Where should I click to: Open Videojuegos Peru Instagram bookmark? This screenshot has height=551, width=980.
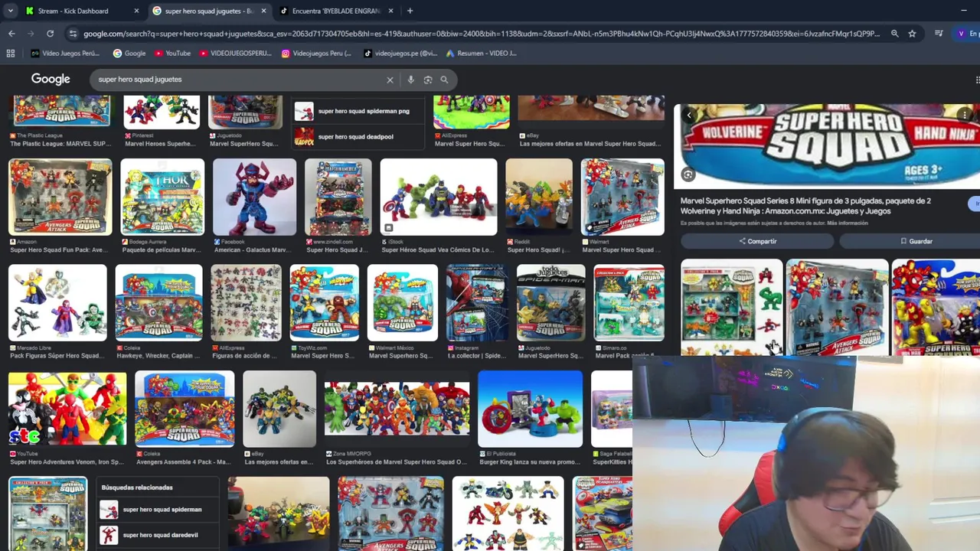(316, 54)
